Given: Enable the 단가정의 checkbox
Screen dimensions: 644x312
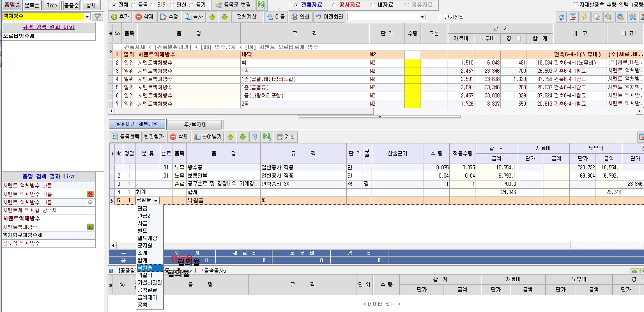Looking at the screenshot, I should click(x=441, y=17).
